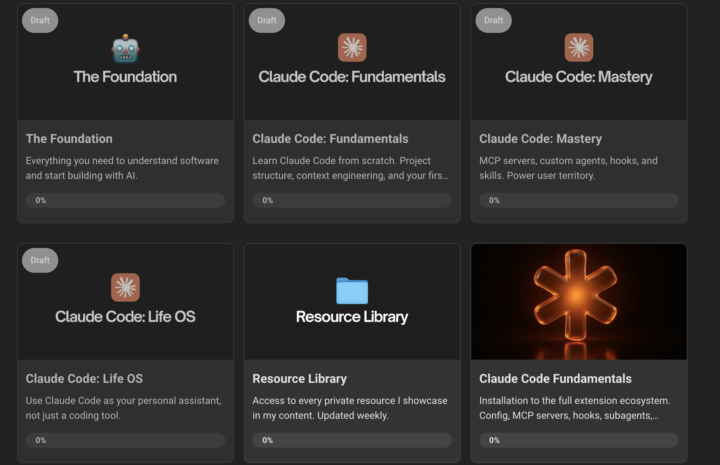This screenshot has width=720, height=465.
Task: Open the glowing orange asterisk course thumbnail
Action: [x=579, y=302]
